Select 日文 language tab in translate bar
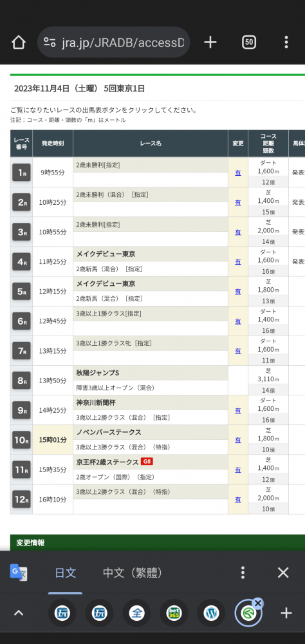Screen dimensions: 305x644 pyautogui.click(x=65, y=573)
